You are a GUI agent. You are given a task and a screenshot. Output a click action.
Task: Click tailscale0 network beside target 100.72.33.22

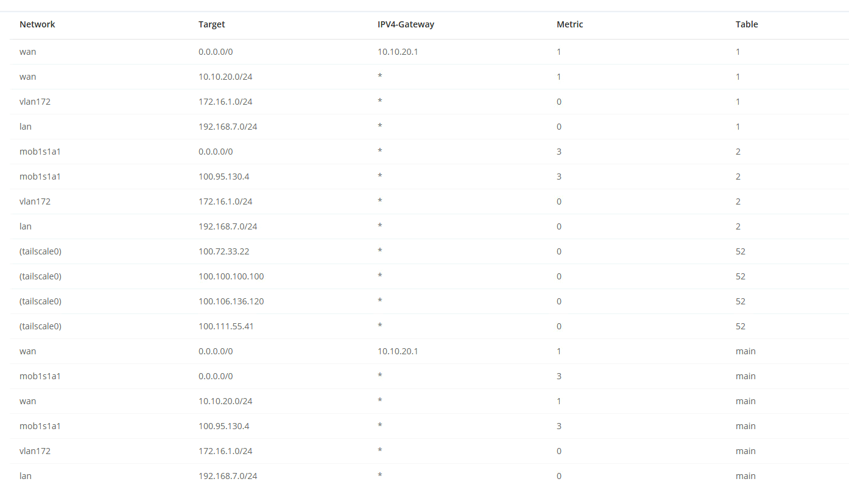click(x=40, y=251)
